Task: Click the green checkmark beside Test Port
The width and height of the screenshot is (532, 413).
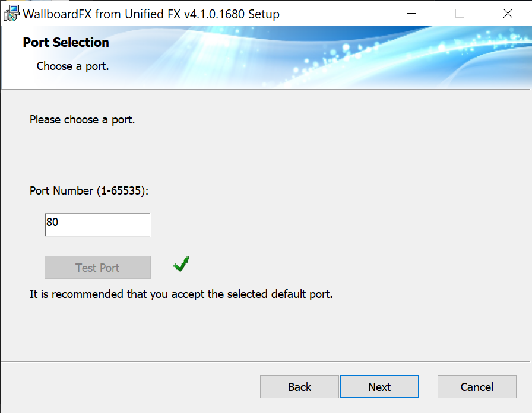Action: tap(182, 264)
